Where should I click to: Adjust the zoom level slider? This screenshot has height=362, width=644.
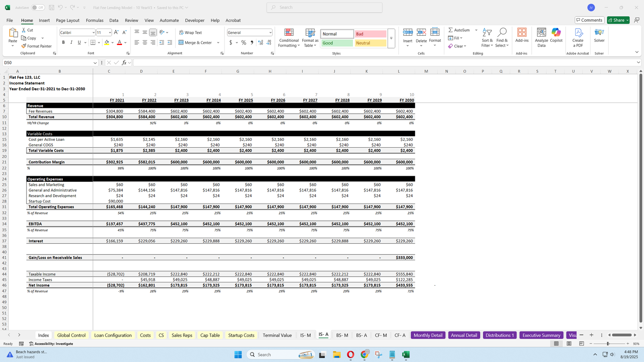click(608, 343)
